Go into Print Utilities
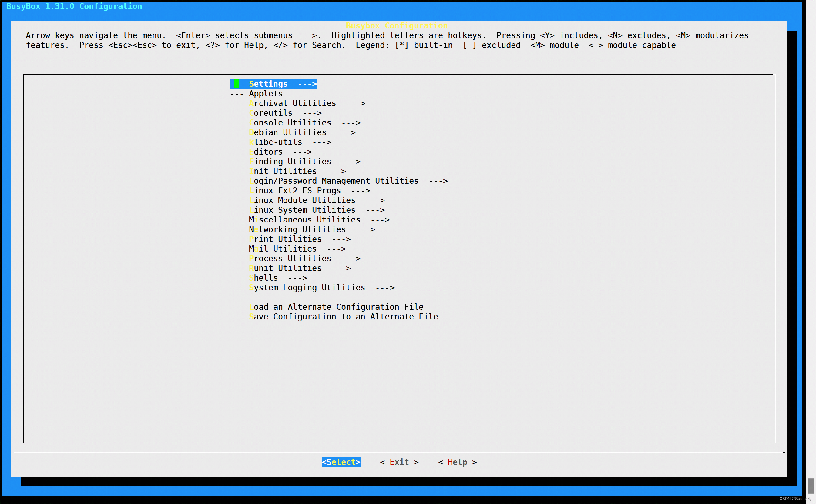 300,239
